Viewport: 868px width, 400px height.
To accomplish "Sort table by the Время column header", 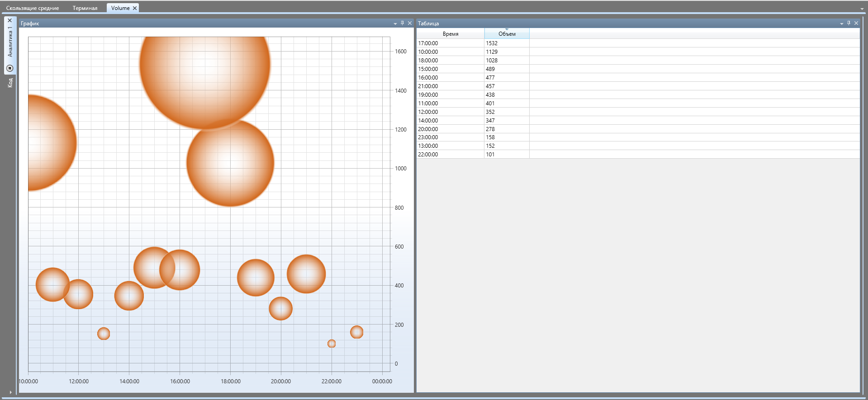I will (451, 34).
